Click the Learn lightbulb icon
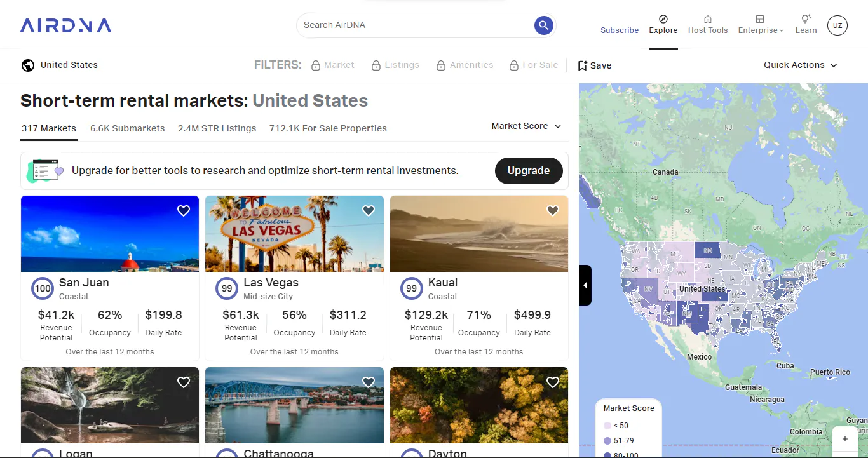 [806, 19]
